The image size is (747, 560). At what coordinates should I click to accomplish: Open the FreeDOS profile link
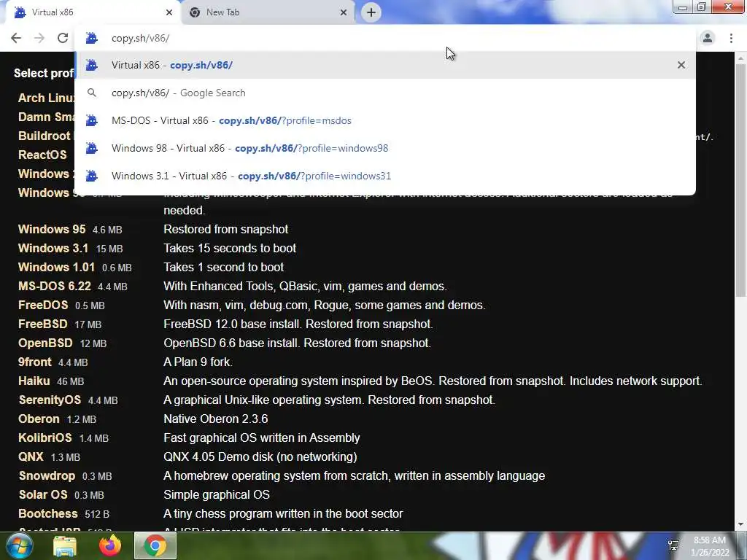pyautogui.click(x=43, y=306)
